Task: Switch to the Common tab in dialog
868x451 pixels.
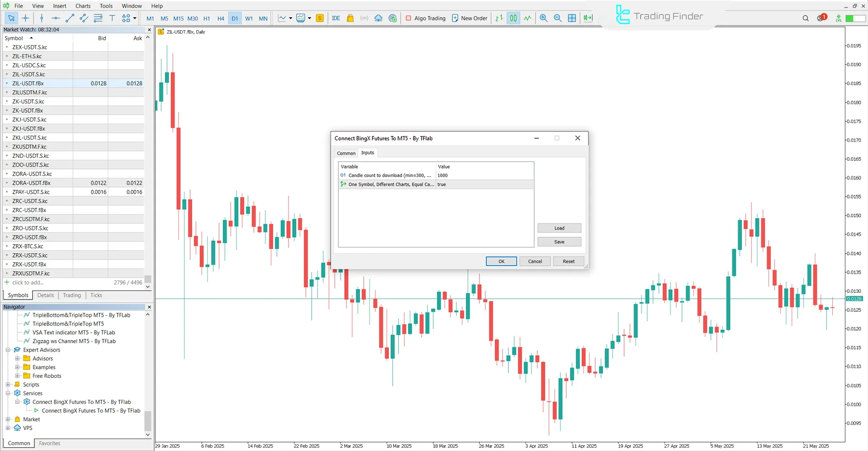Action: coord(346,153)
